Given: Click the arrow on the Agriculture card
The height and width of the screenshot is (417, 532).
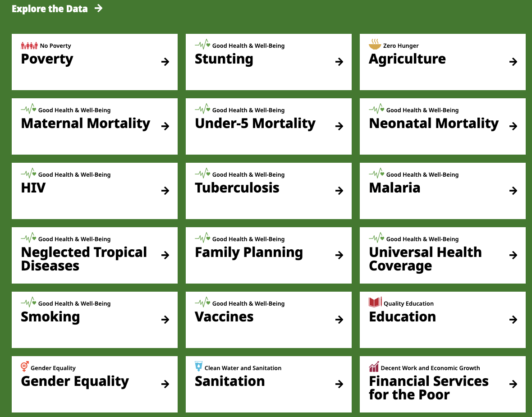Looking at the screenshot, I should click(x=513, y=62).
